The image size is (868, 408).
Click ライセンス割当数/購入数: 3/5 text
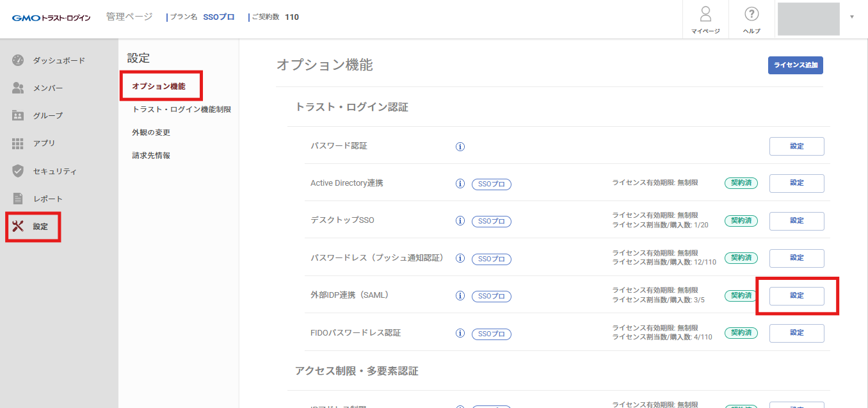click(658, 300)
